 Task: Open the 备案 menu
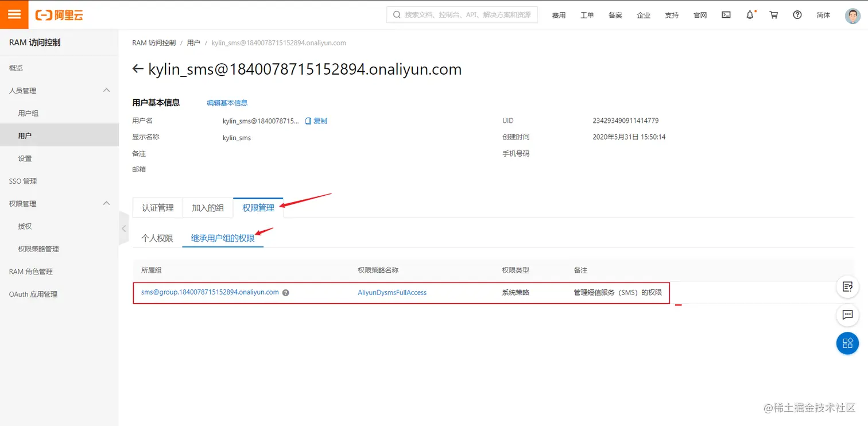(x=615, y=16)
